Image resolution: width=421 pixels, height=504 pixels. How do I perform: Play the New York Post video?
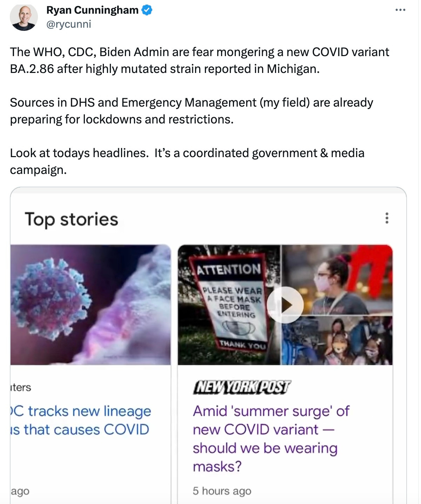285,305
